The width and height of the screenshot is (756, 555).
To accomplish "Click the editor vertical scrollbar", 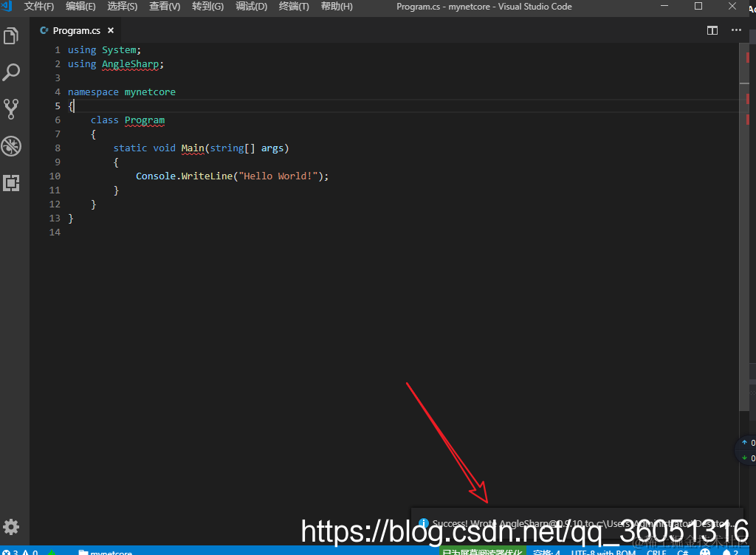I will (x=744, y=227).
